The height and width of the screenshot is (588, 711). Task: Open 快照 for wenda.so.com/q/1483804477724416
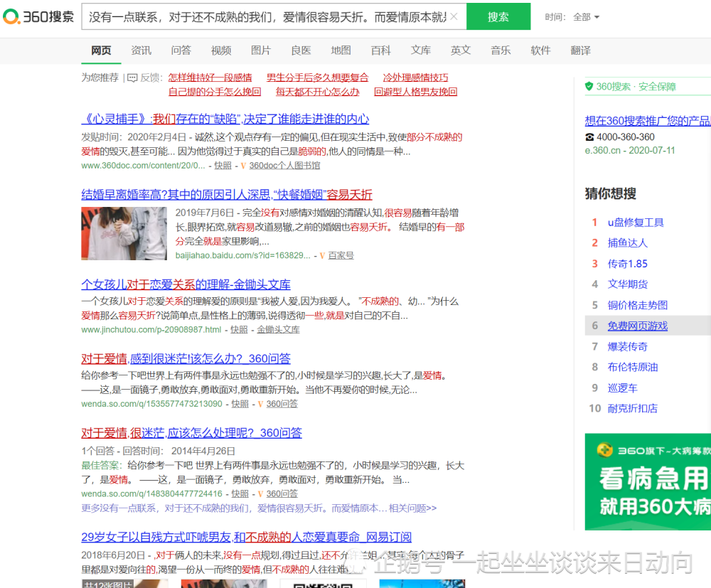pyautogui.click(x=240, y=493)
